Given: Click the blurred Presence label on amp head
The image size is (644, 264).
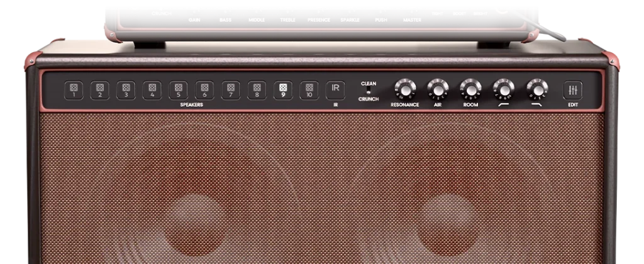Looking at the screenshot, I should [x=319, y=19].
